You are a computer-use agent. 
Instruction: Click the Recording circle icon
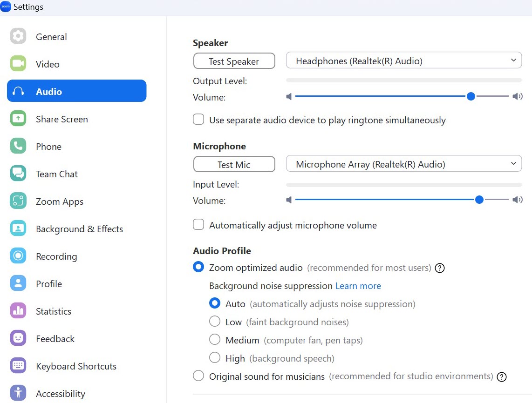[18, 256]
